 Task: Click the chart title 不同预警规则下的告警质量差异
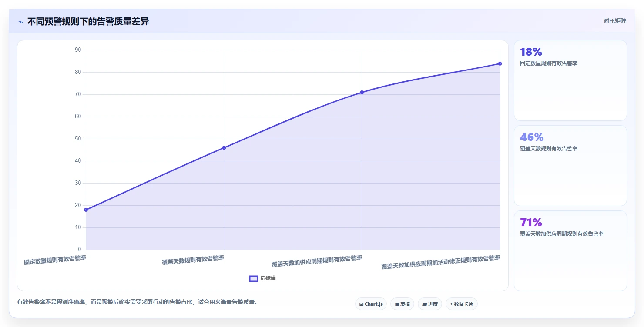coord(88,21)
